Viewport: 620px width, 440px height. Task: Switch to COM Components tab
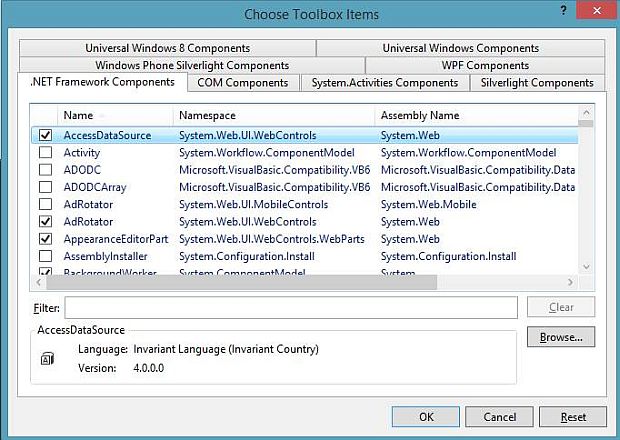click(243, 83)
